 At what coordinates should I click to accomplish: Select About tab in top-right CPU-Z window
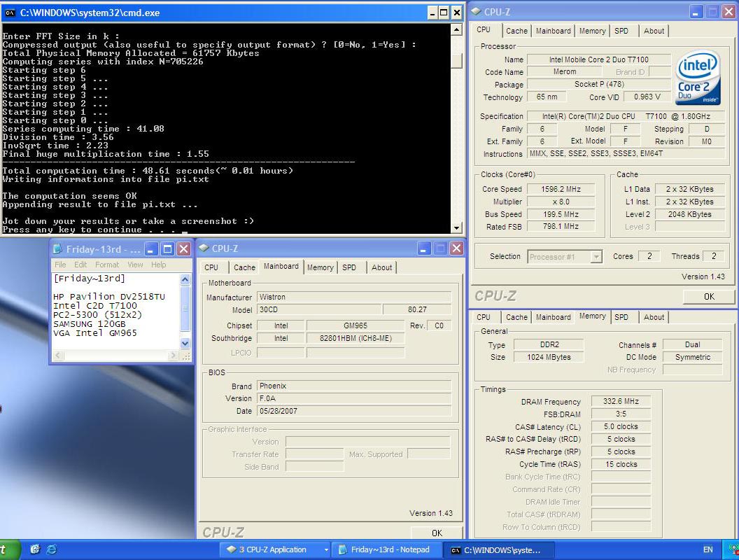click(x=654, y=31)
